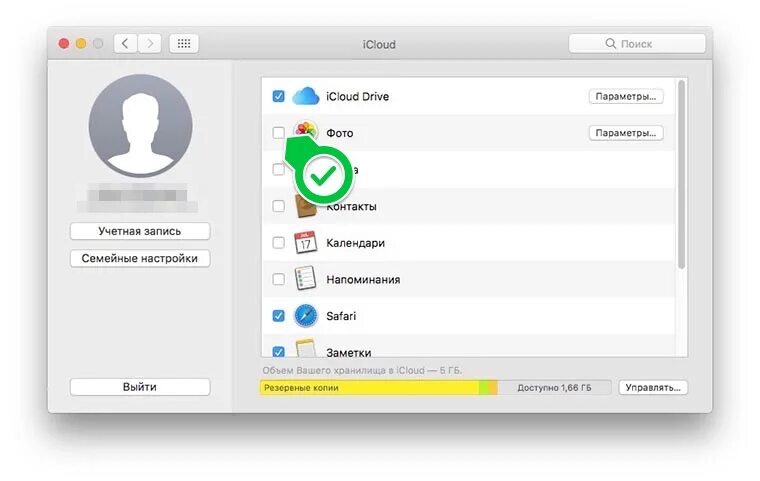The image size is (760, 481).
Task: Click the Доступно 1,66 ГБ storage segment
Action: (x=554, y=387)
